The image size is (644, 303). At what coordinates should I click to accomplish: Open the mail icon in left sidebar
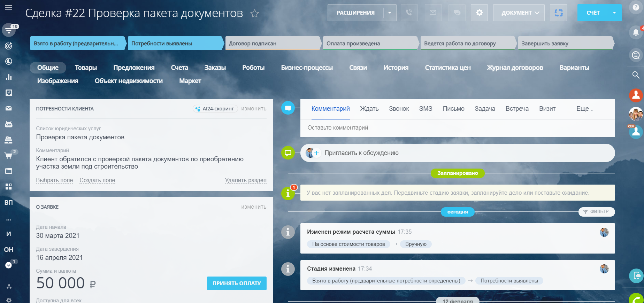(9, 108)
